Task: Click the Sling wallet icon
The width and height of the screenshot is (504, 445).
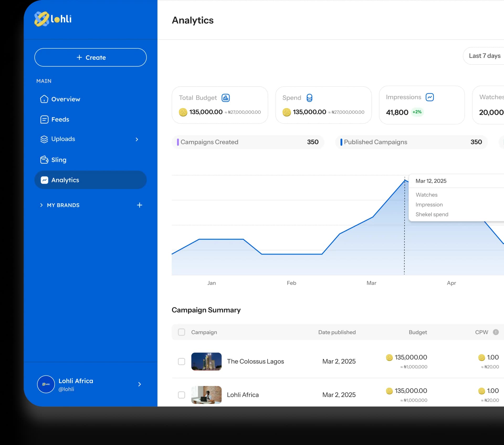Action: click(44, 160)
